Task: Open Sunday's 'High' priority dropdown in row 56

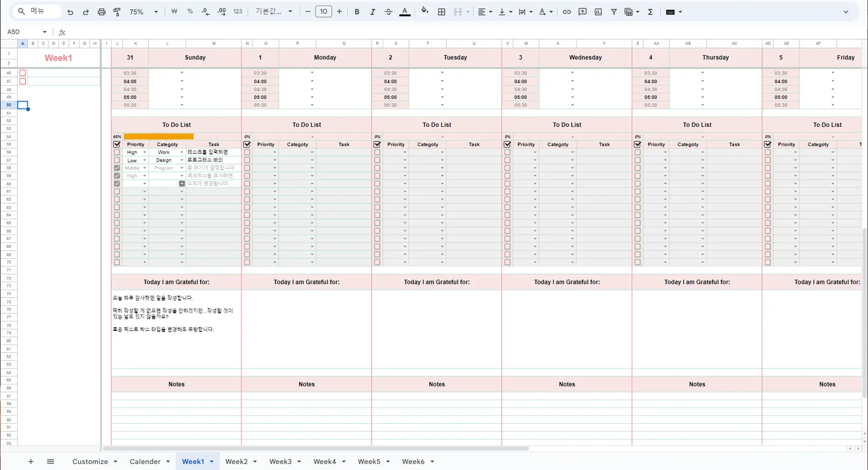Action: click(144, 152)
